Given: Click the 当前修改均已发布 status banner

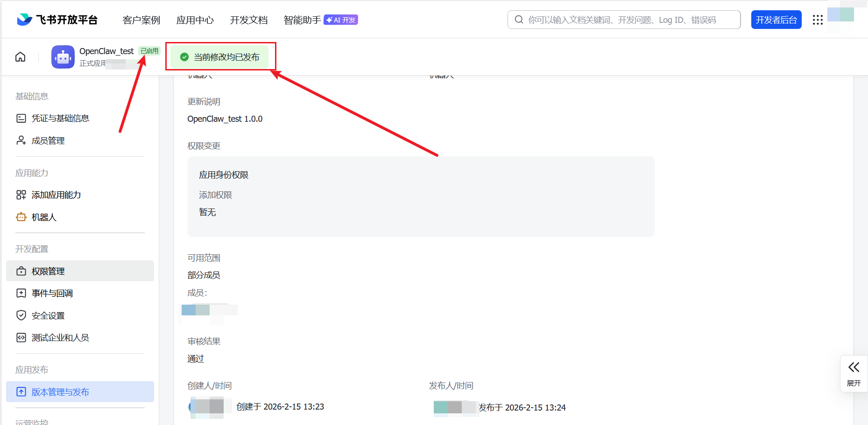Looking at the screenshot, I should (x=220, y=56).
